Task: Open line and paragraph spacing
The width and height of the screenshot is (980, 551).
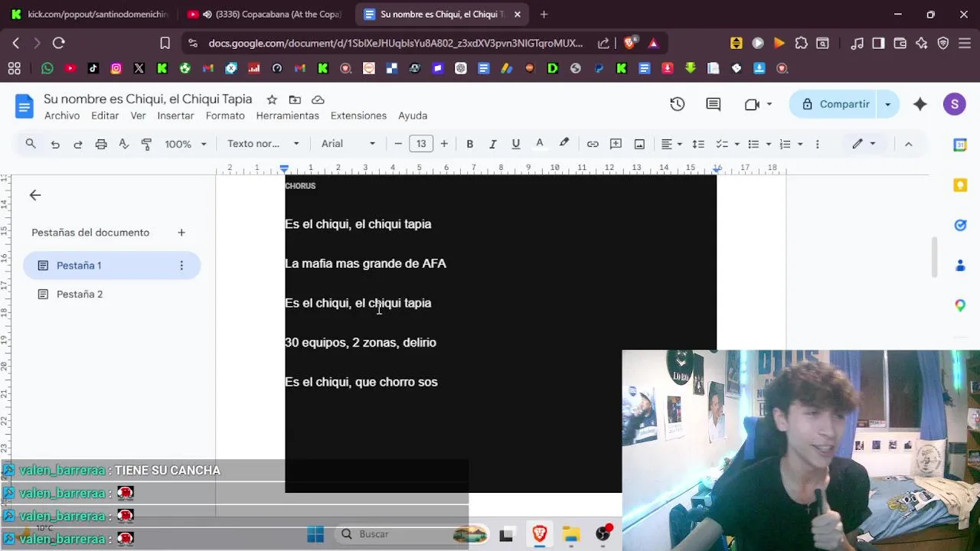Action: 698,144
